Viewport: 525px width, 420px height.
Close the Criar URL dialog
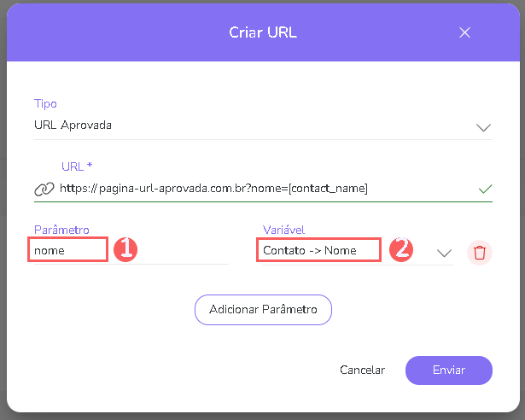pos(464,32)
